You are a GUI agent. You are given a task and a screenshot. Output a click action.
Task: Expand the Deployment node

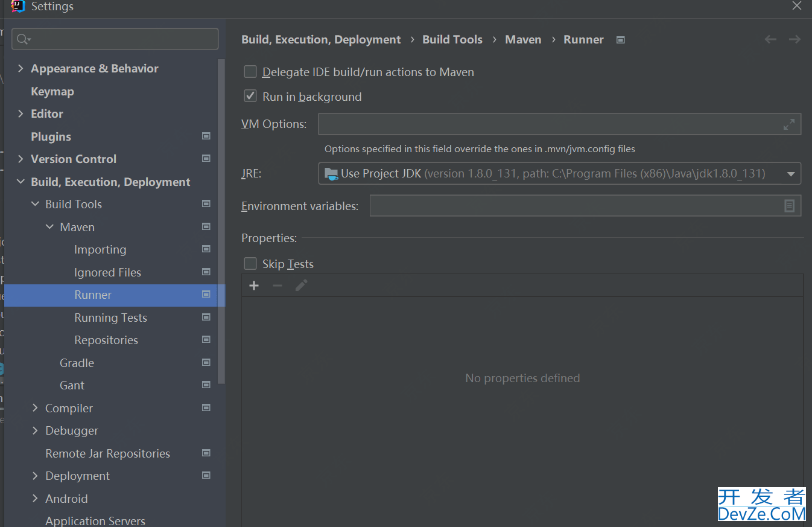click(x=35, y=476)
